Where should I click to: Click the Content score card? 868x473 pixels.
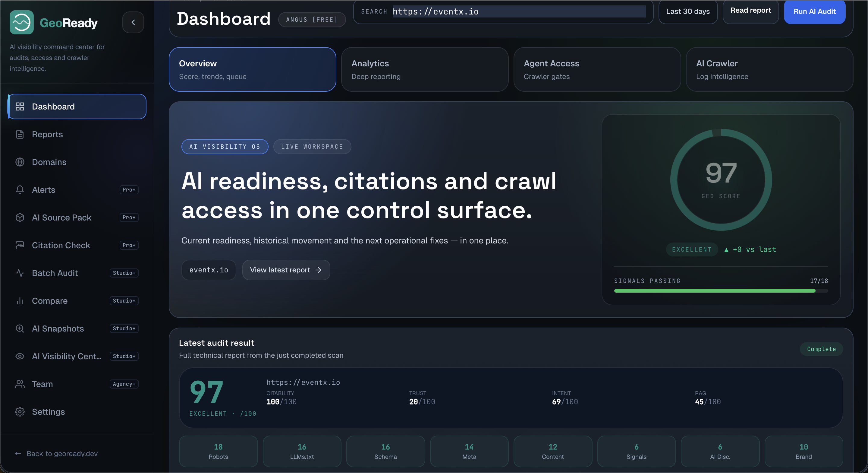(553, 451)
